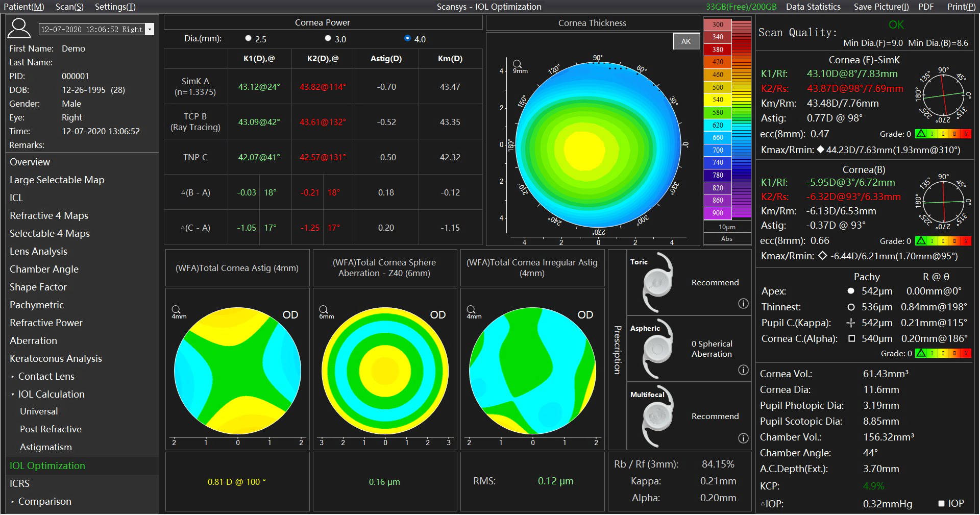
Task: Click the AK button on thickness map
Action: point(686,41)
